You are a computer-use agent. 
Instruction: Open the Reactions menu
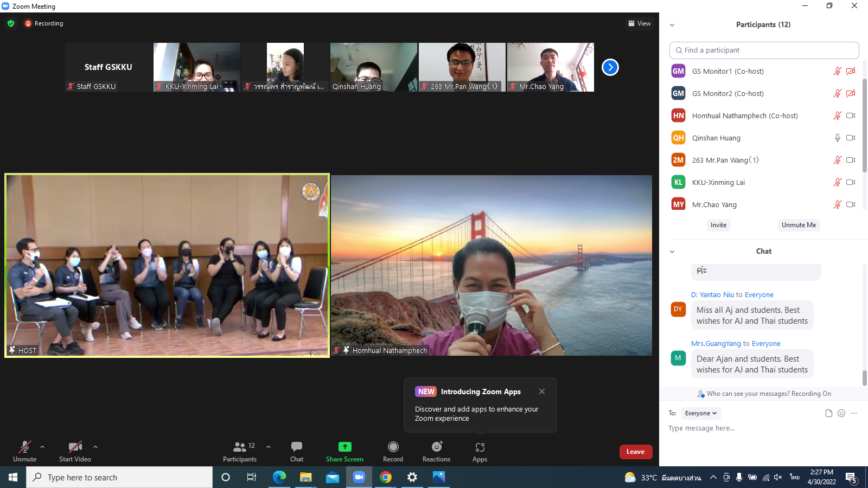tap(436, 447)
